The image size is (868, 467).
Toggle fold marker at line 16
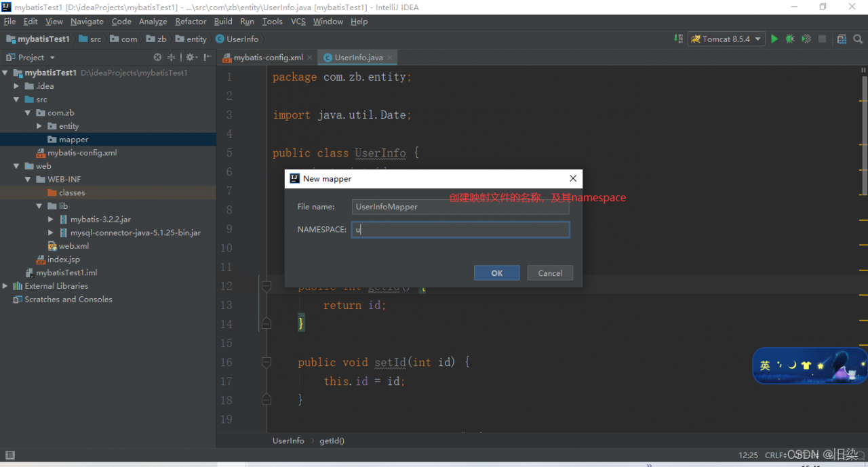(x=267, y=362)
